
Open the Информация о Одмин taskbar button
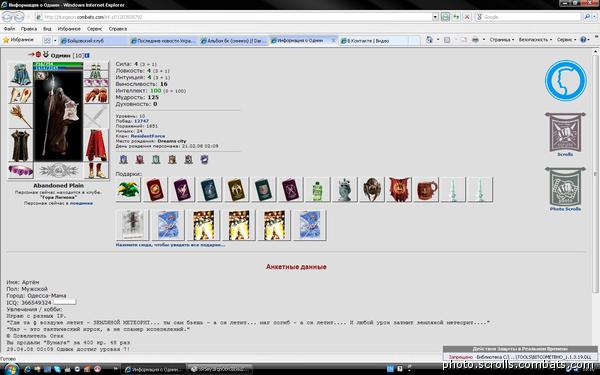tap(153, 369)
